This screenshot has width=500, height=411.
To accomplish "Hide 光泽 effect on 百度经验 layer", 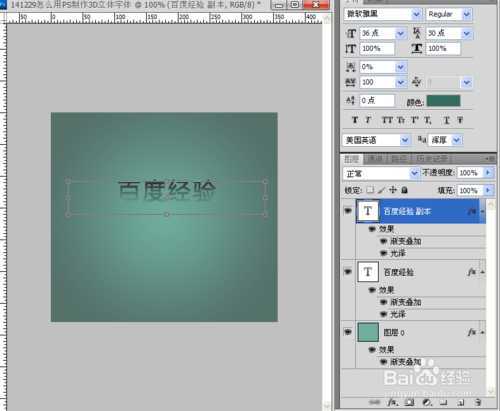I will click(383, 314).
